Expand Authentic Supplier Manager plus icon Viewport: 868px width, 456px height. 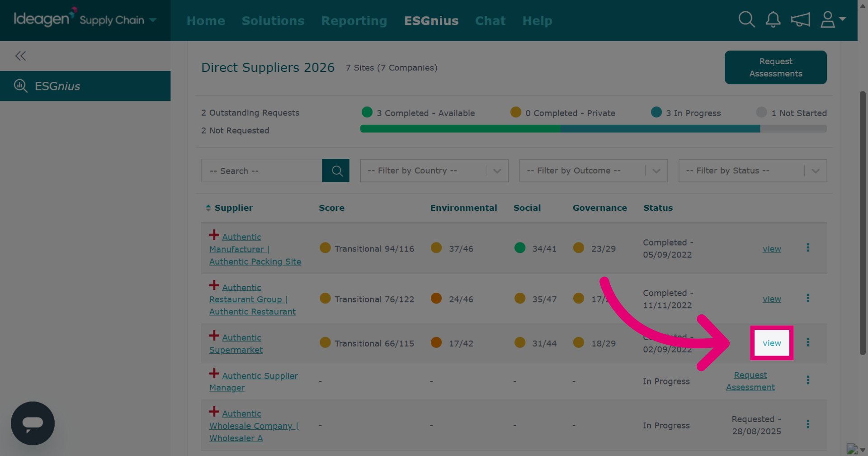coord(214,374)
